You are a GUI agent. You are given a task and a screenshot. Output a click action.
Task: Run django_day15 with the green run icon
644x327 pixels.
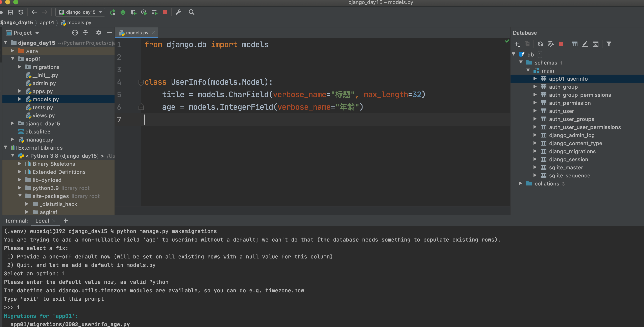[x=113, y=12]
